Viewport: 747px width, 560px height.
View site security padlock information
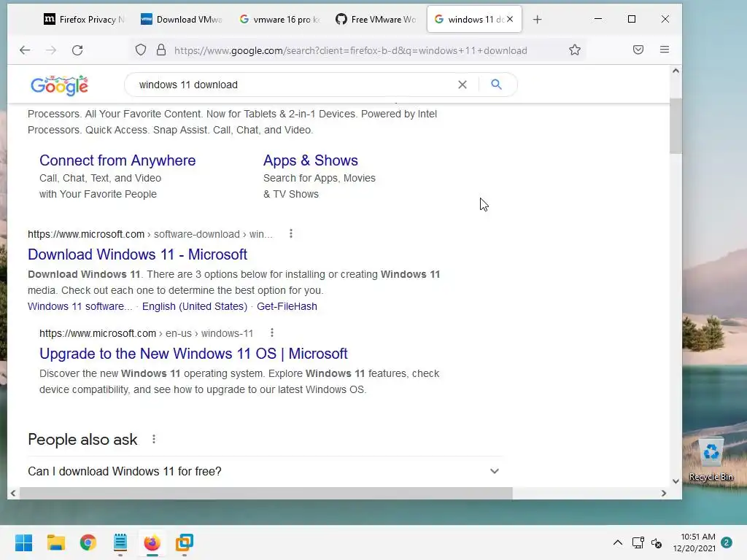161,50
